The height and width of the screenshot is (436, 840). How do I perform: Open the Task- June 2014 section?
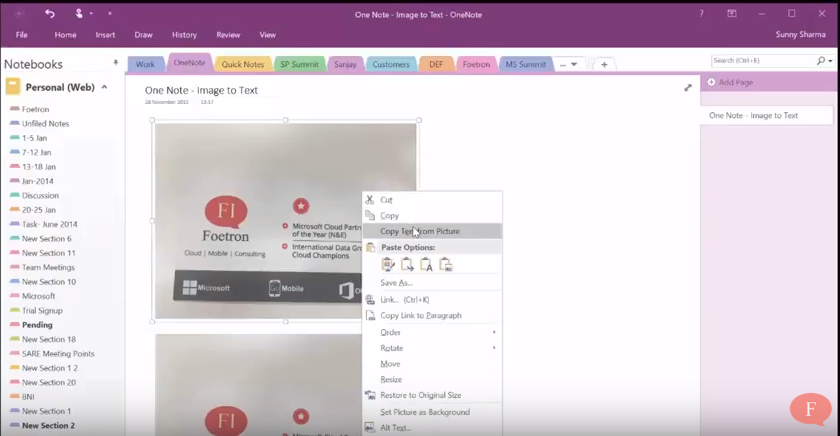49,224
